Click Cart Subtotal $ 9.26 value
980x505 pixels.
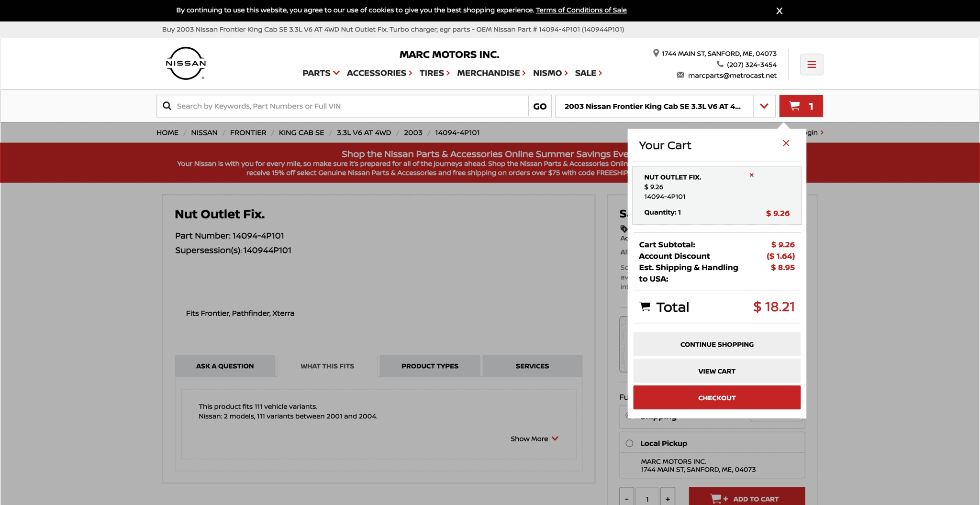pyautogui.click(x=782, y=244)
